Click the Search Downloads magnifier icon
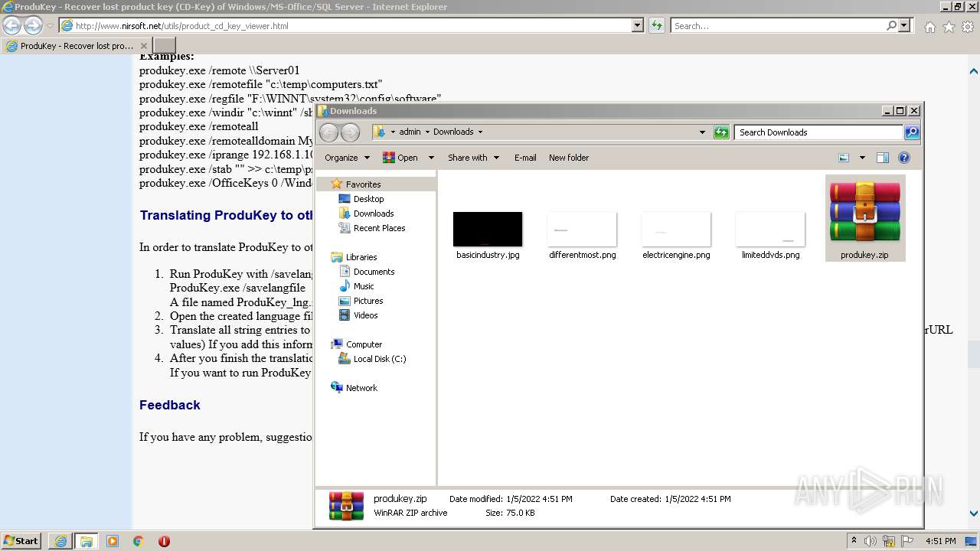This screenshot has width=980, height=551. click(912, 132)
